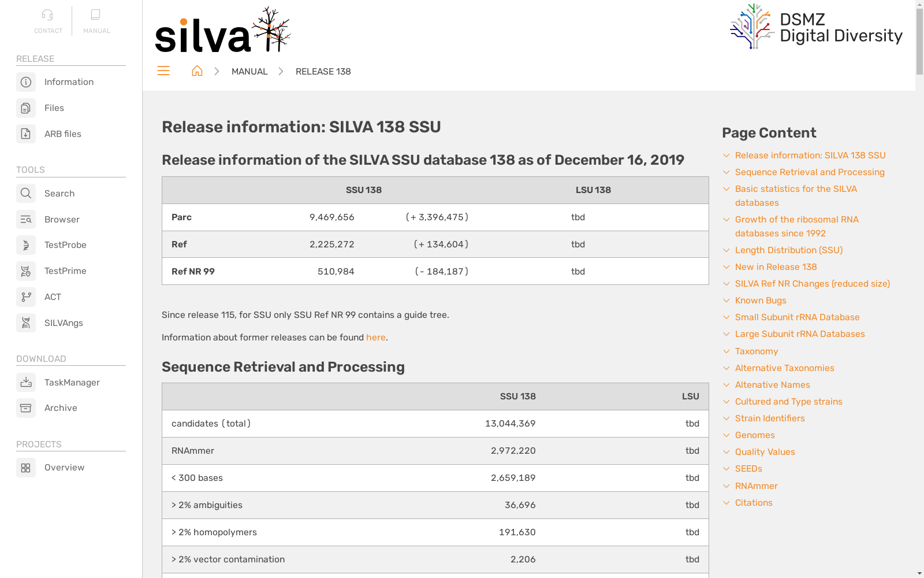Image resolution: width=924 pixels, height=578 pixels.
Task: Click the Parc value 9,469,656 cell
Action: click(x=332, y=217)
